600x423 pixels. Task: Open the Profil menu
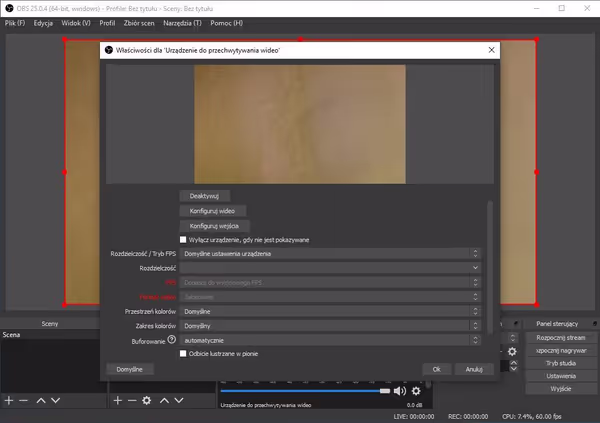click(107, 23)
